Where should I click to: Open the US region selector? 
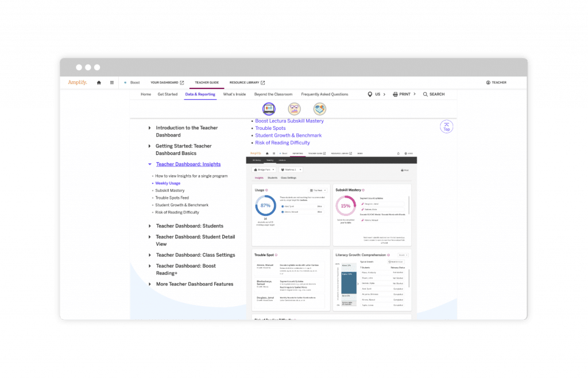[x=370, y=94]
